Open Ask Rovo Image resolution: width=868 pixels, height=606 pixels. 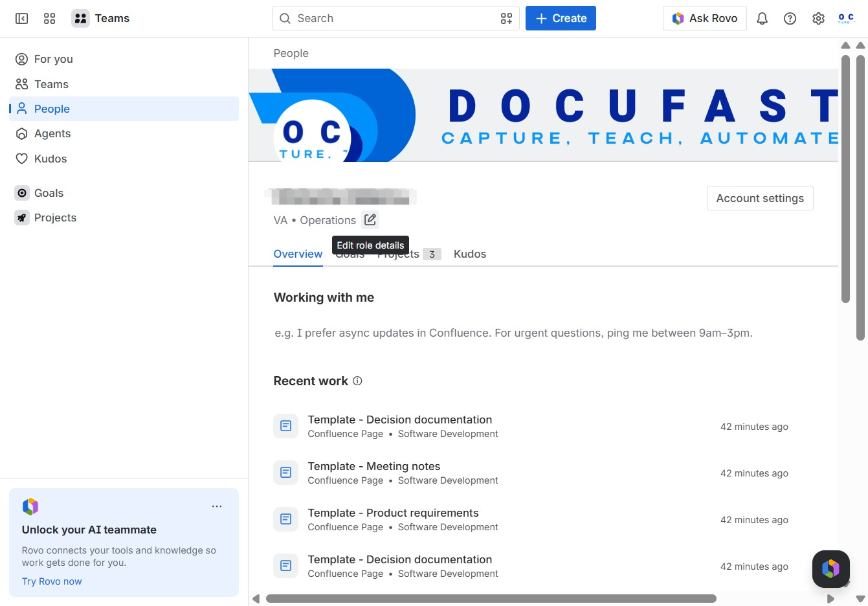[x=704, y=18]
